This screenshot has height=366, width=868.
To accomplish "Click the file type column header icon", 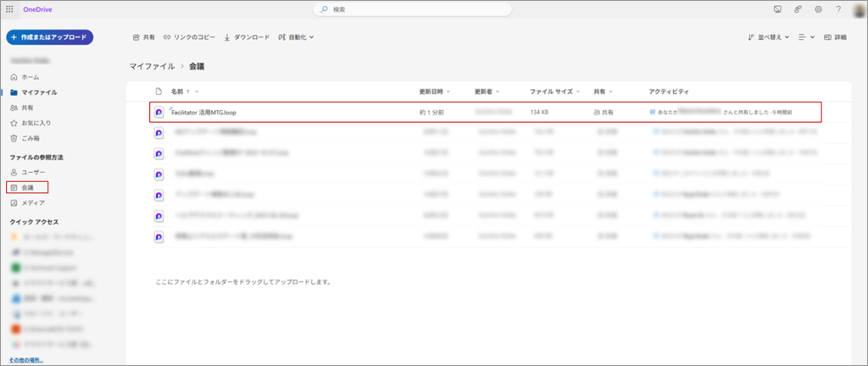I will click(159, 91).
